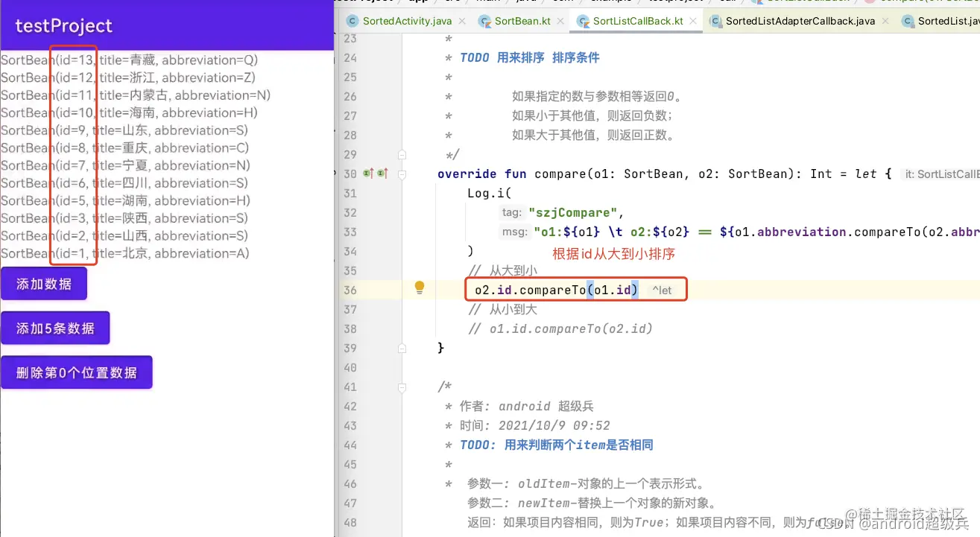Image resolution: width=980 pixels, height=537 pixels.
Task: Click the first overriding-method gutter icon on line 30
Action: point(368,174)
